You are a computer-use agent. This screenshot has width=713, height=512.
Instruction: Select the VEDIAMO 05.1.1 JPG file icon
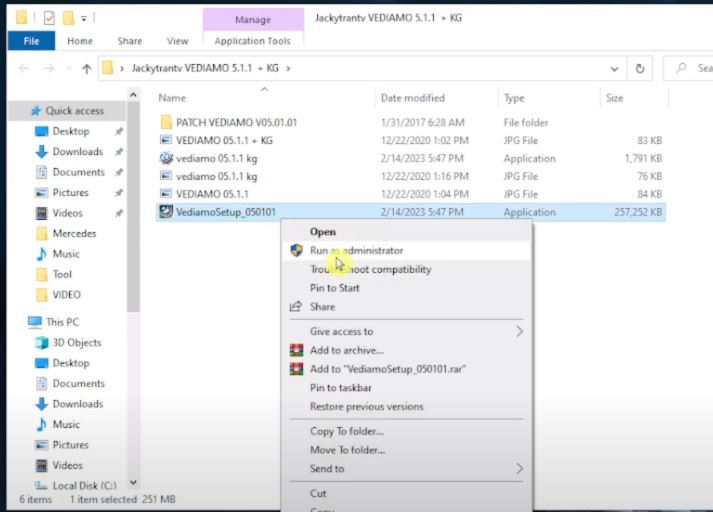166,194
